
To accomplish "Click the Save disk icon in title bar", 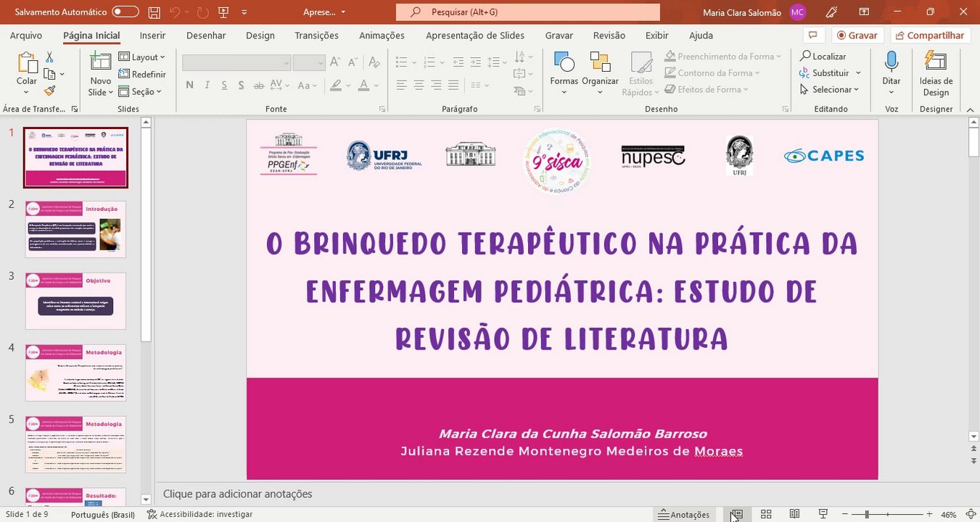I will tap(154, 12).
